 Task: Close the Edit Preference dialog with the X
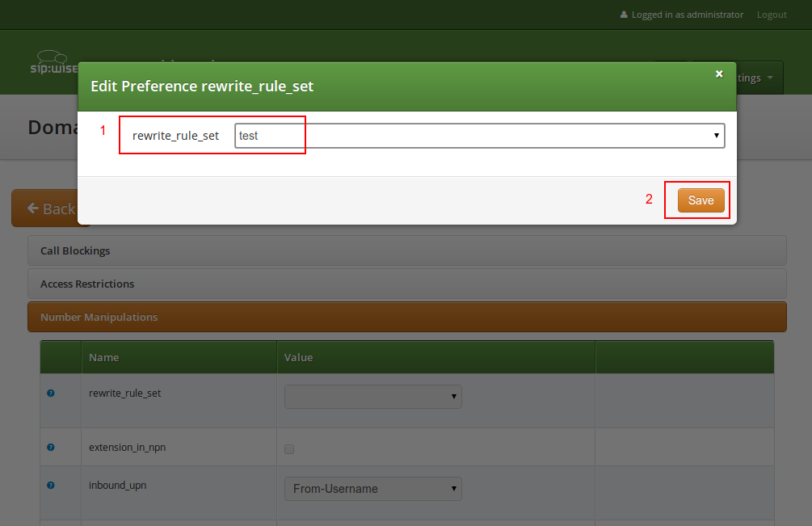719,74
